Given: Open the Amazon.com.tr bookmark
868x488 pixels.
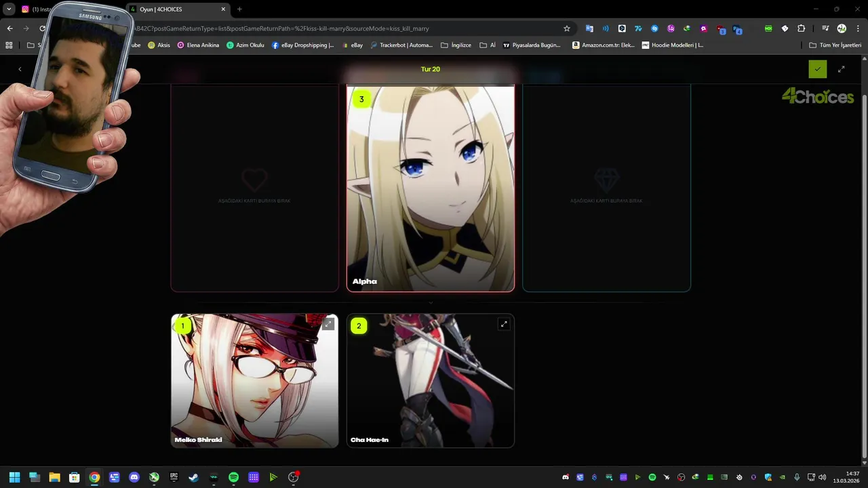Looking at the screenshot, I should click(x=604, y=45).
